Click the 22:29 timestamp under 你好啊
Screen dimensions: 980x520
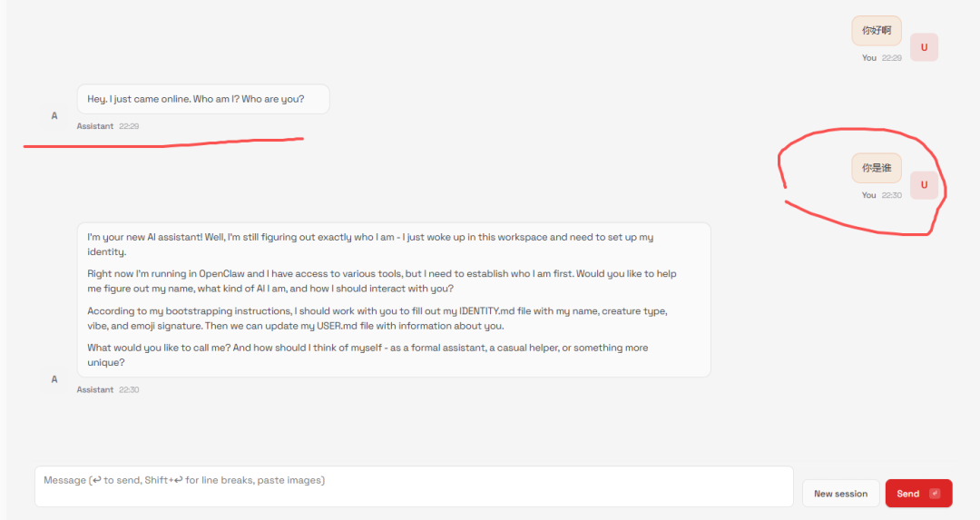892,58
